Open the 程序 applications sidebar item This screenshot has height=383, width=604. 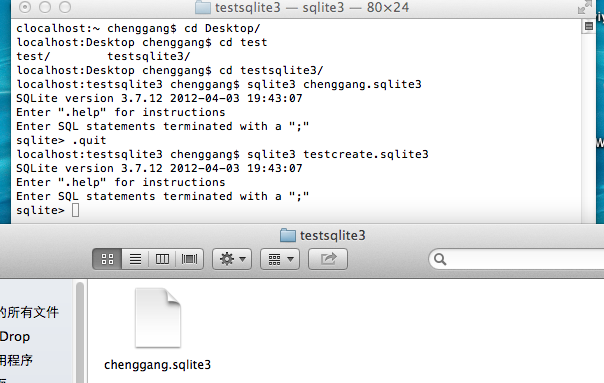click(17, 360)
